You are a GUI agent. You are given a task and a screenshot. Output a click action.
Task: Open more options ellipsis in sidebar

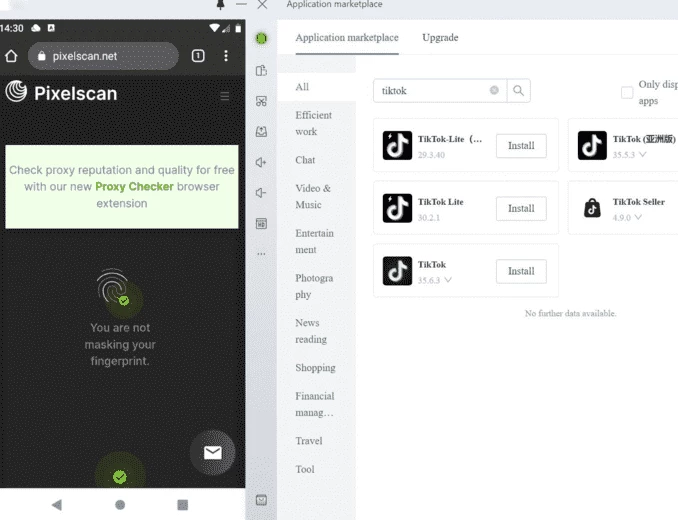coord(261,254)
